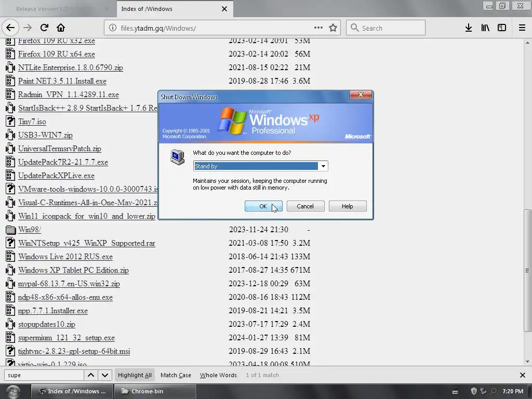Open mypal-68.13.7.en-US.win32.zip link
Viewport: 532px width, 399px height.
(x=69, y=284)
